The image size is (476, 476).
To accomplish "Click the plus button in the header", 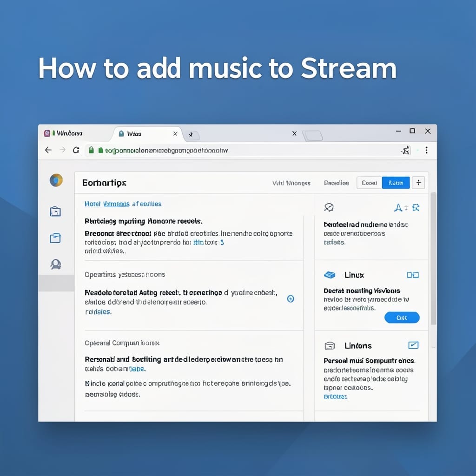I will click(418, 182).
